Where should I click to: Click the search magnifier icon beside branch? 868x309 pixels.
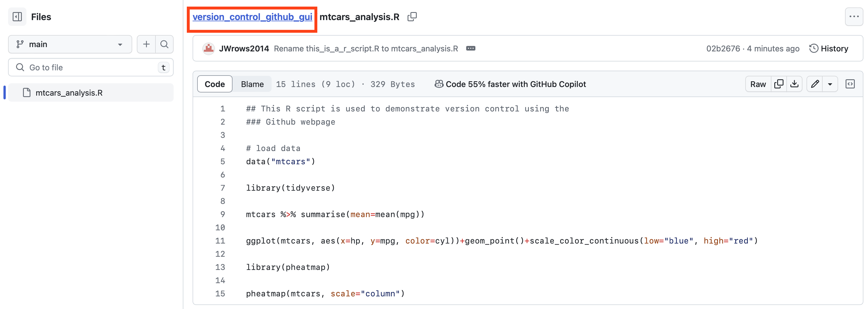coord(164,44)
